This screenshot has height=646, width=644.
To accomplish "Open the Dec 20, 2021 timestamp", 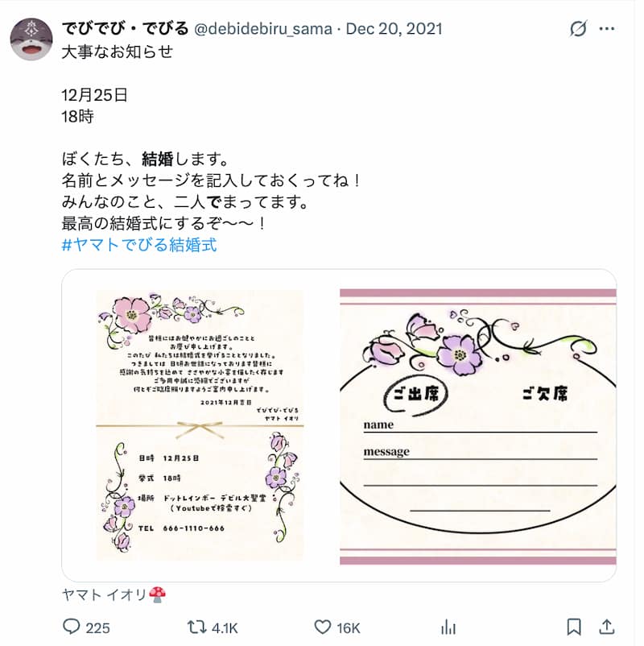I will (394, 29).
